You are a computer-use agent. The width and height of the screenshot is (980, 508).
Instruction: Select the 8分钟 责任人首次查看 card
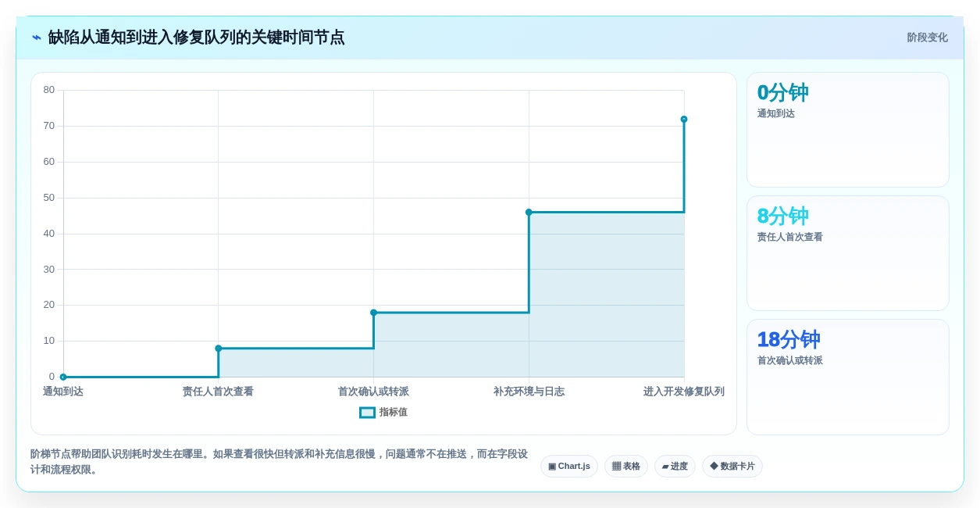click(x=848, y=253)
